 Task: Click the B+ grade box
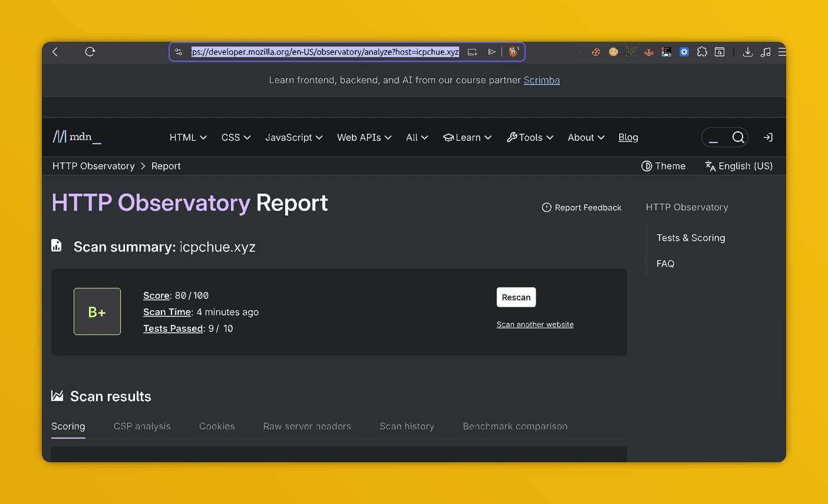(97, 311)
